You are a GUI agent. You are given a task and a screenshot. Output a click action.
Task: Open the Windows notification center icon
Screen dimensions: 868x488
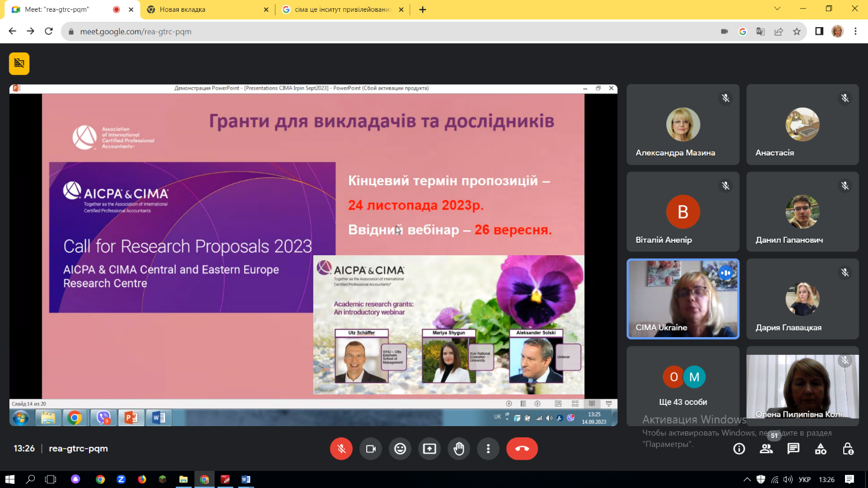[849, 479]
